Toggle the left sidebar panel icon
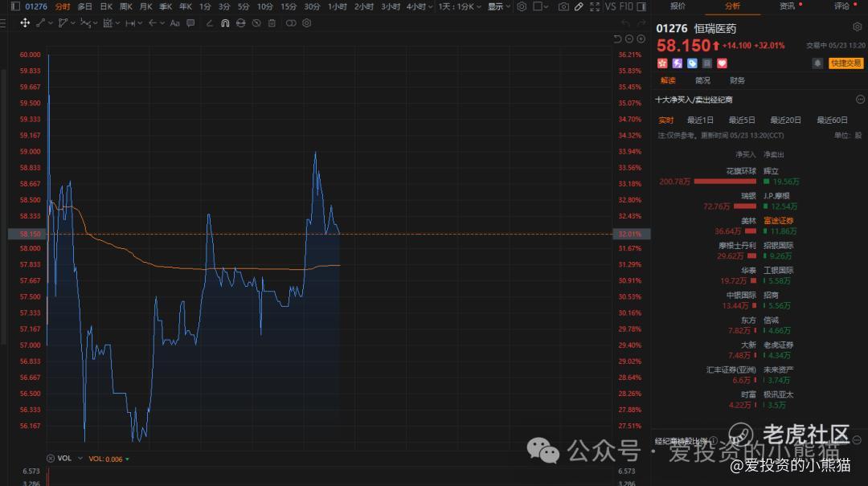The image size is (868, 486). coord(15,6)
